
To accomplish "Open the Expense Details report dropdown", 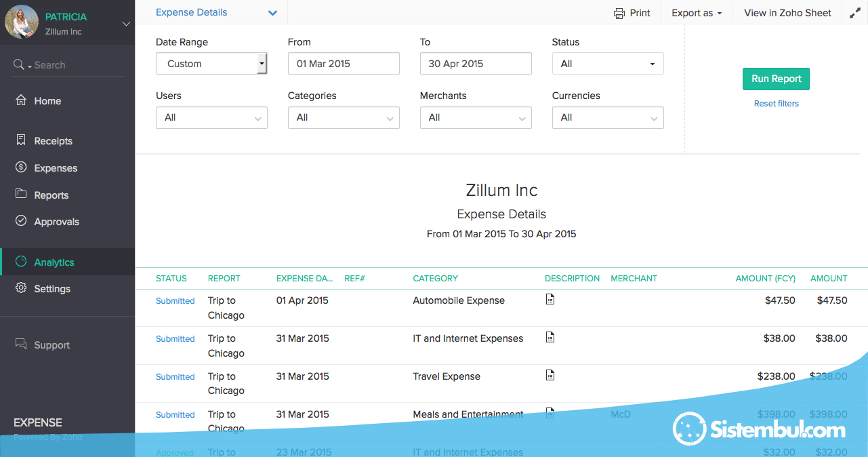I will [216, 12].
